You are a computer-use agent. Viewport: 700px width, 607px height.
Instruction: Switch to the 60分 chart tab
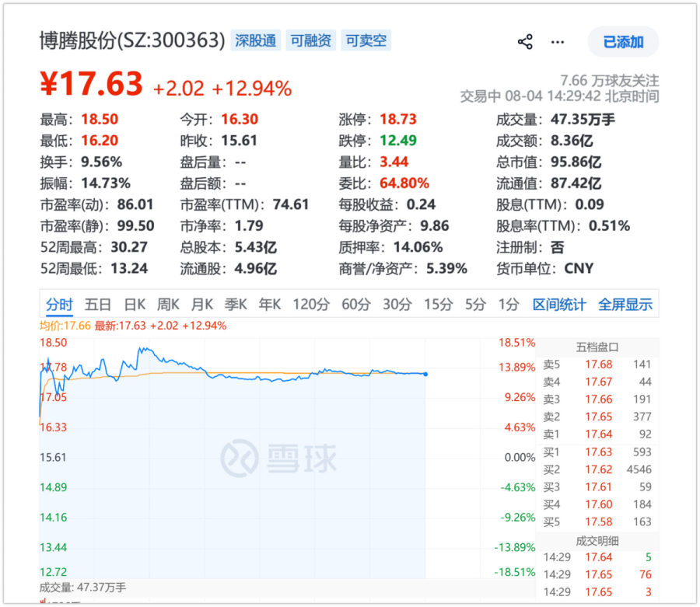(355, 305)
